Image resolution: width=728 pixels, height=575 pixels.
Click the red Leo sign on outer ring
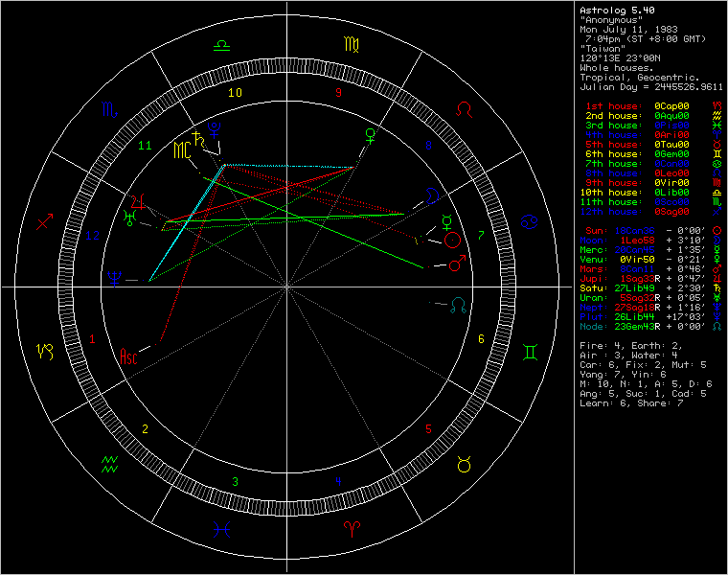click(464, 108)
